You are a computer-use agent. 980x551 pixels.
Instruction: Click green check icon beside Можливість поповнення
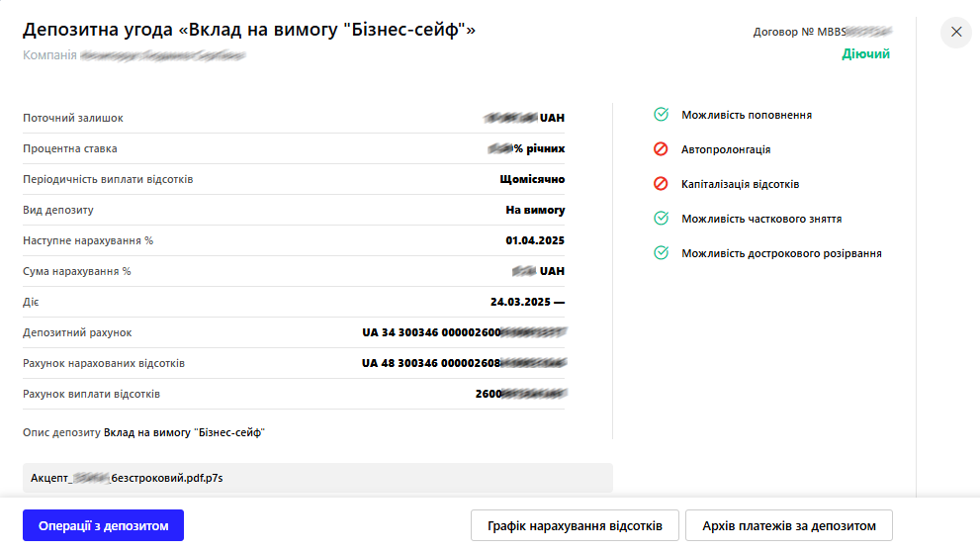point(661,115)
